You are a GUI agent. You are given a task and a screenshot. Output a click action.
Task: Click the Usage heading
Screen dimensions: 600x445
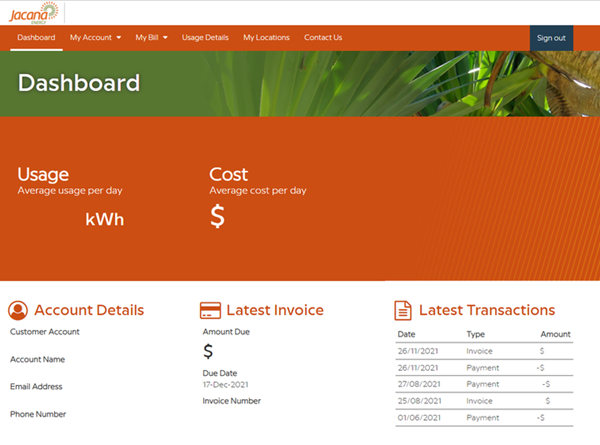point(43,174)
